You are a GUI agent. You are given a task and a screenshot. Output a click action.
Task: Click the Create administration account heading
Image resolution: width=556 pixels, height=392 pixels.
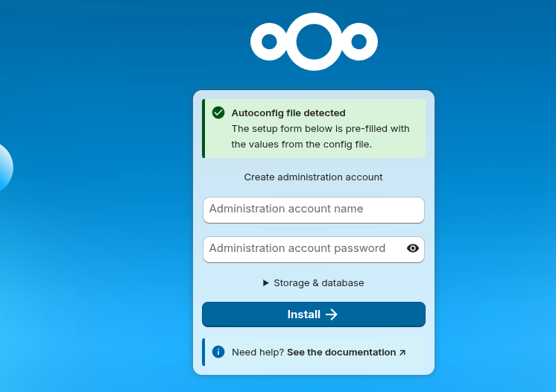click(x=313, y=177)
